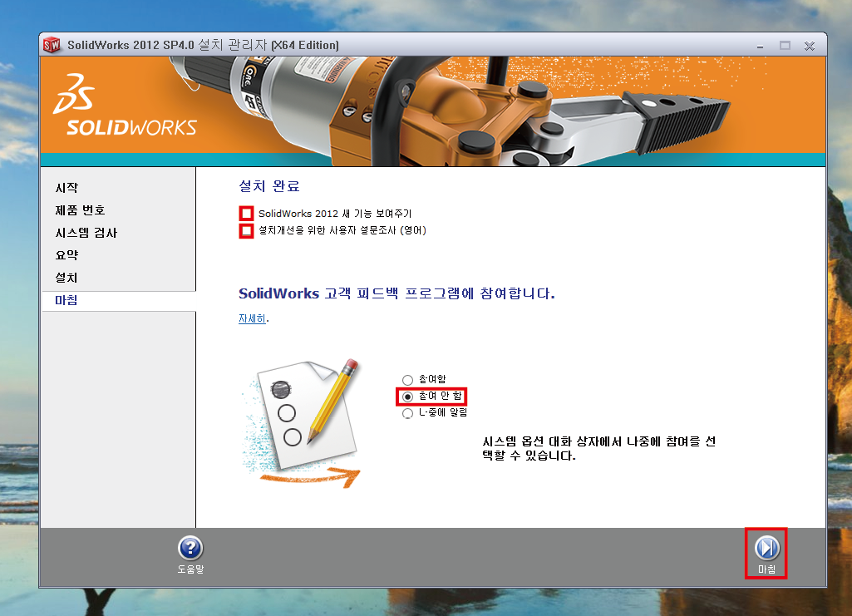Switch to the 요약 sidebar step

[x=66, y=255]
